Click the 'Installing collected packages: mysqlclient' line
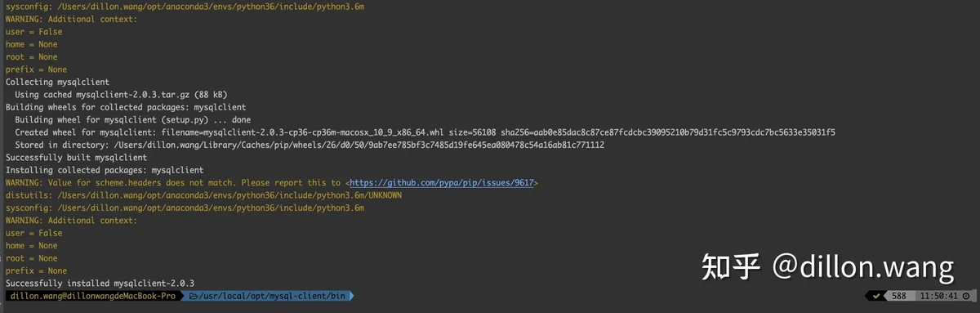 coord(105,170)
